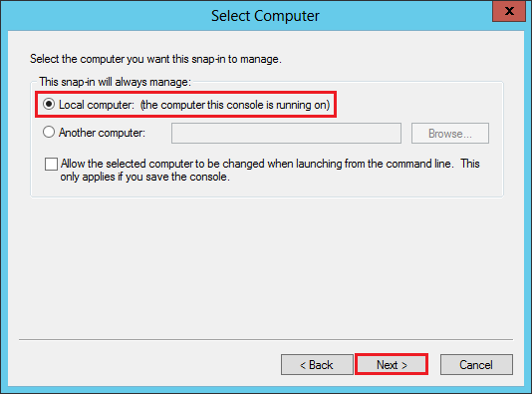Enable allow selected computer to be changed checkbox
The height and width of the screenshot is (394, 532).
[51, 164]
